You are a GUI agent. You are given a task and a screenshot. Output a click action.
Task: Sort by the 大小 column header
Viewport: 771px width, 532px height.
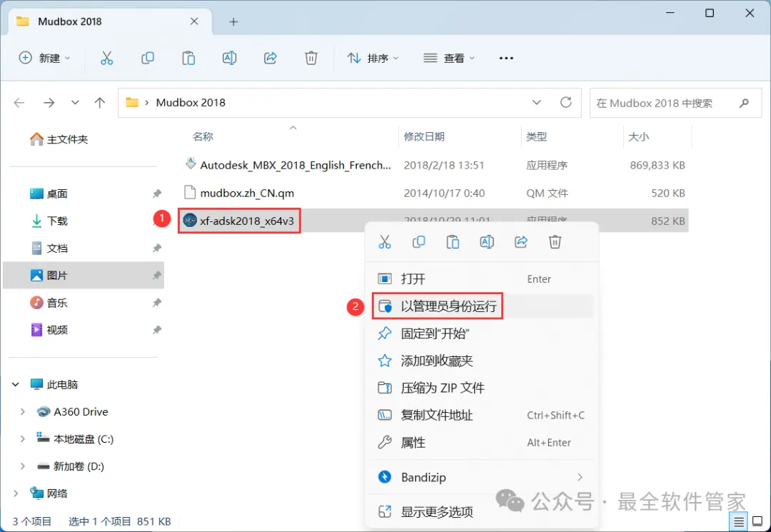(x=639, y=136)
